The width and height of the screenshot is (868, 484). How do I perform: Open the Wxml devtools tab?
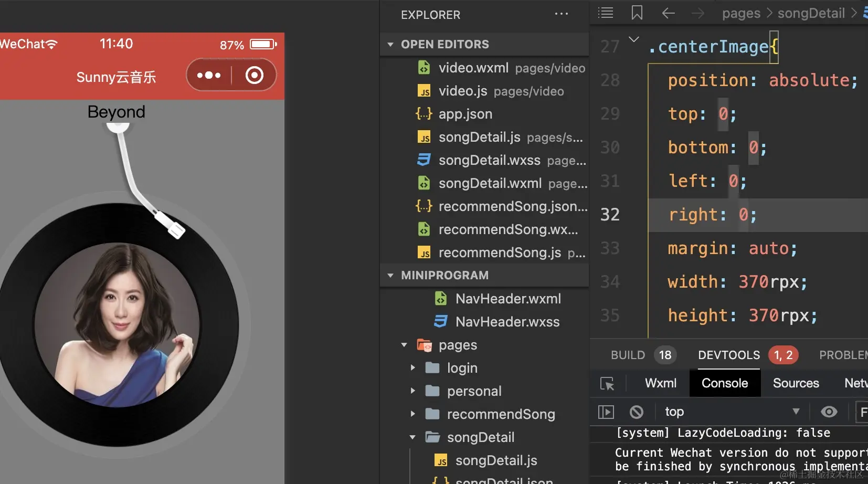coord(660,383)
